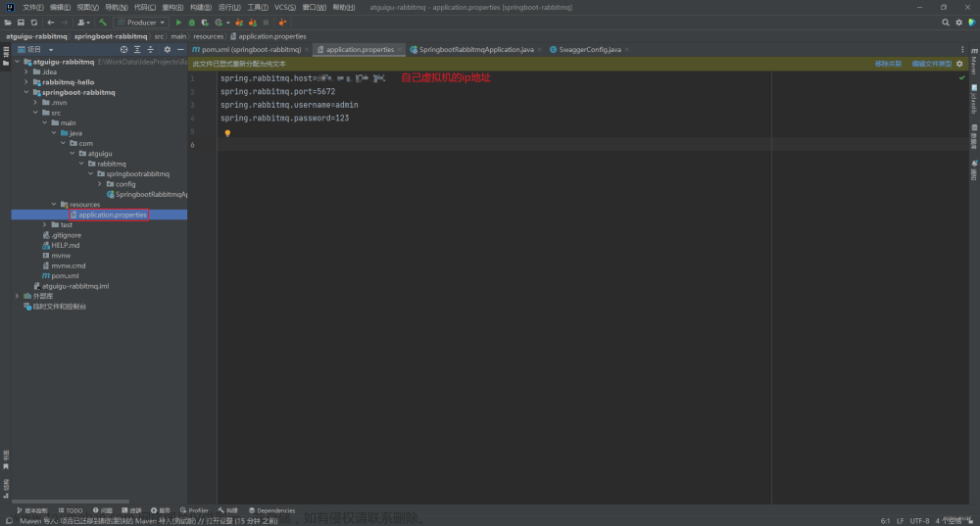The image size is (980, 526).
Task: Open the profile user dropdown in toolbar
Action: 83,23
